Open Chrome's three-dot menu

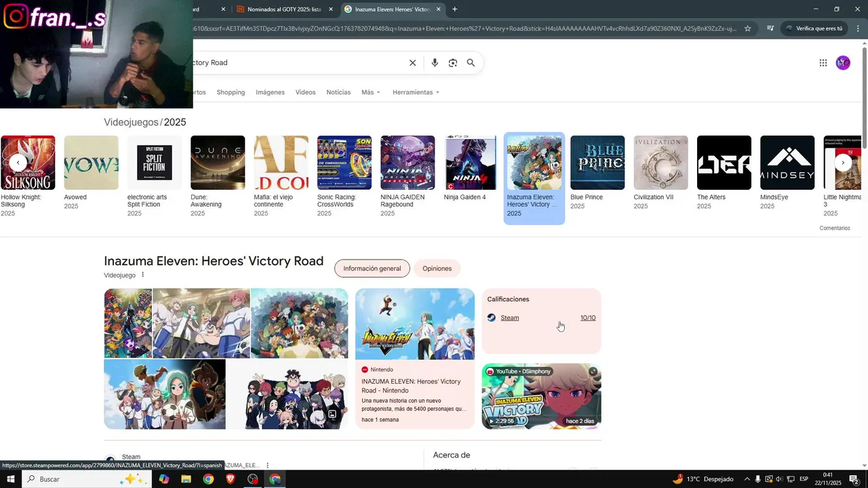point(859,28)
